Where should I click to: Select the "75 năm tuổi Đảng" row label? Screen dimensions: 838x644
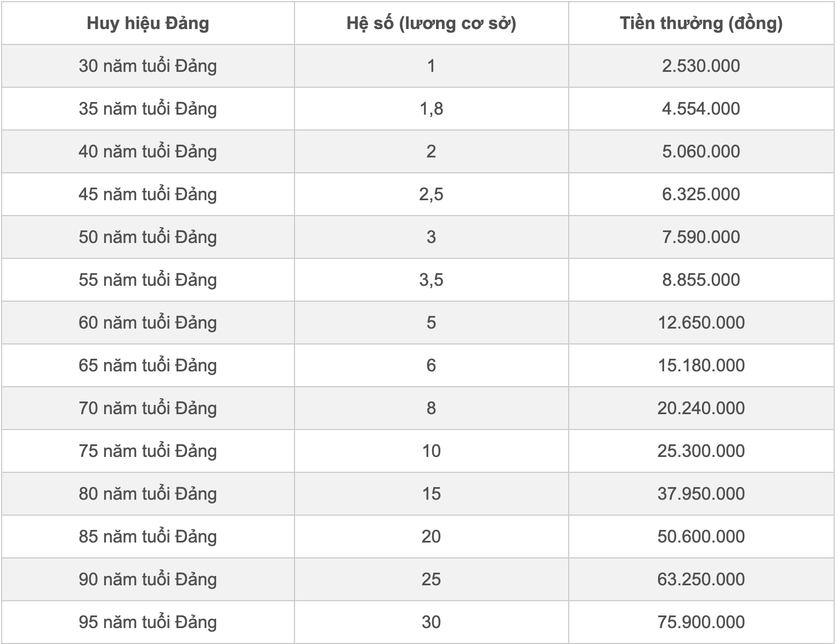pyautogui.click(x=148, y=451)
